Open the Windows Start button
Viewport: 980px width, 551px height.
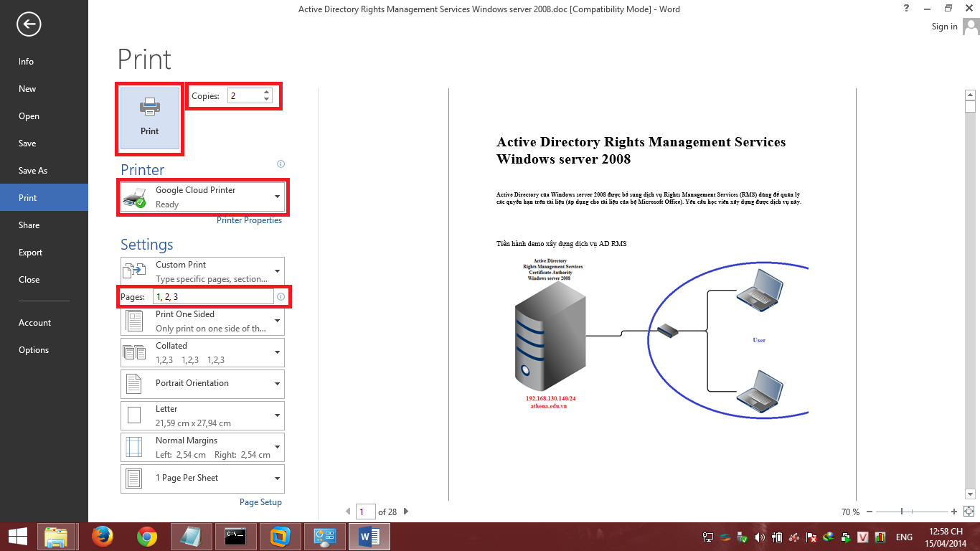tap(17, 537)
